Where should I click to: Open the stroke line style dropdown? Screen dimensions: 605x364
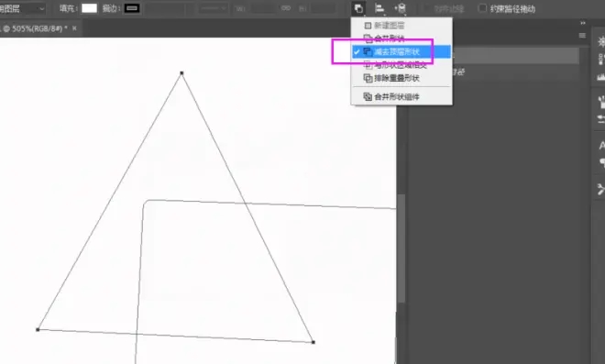click(x=213, y=8)
